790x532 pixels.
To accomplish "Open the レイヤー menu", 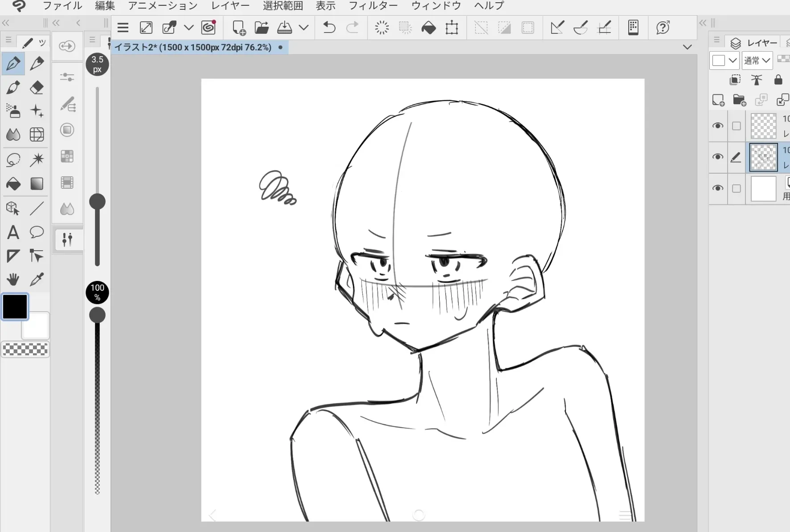I will 230,6.
